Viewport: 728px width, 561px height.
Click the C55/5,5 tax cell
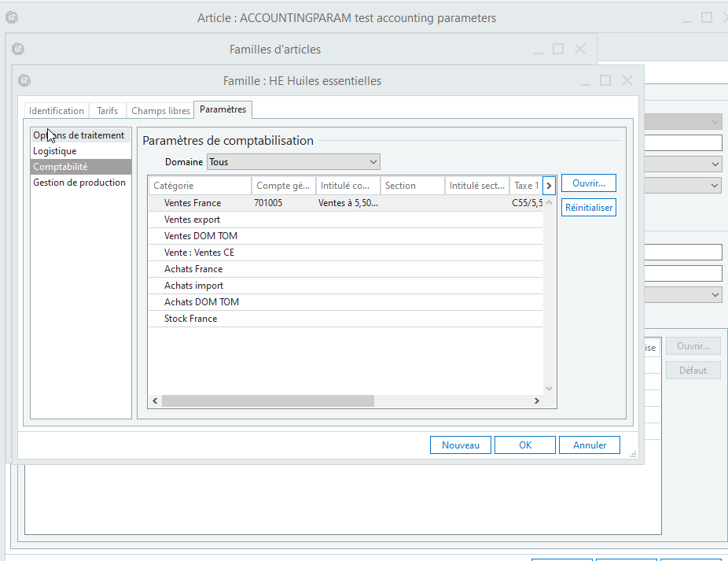coord(527,203)
